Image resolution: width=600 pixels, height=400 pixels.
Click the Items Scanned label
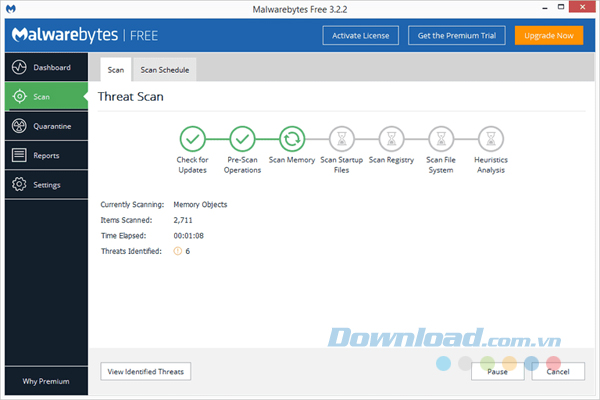(x=126, y=220)
